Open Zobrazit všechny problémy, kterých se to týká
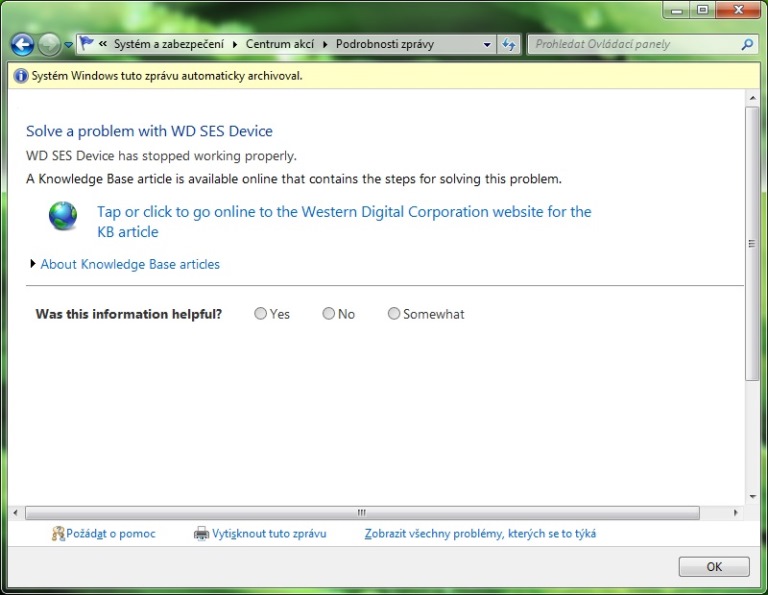The image size is (768, 595). click(480, 534)
